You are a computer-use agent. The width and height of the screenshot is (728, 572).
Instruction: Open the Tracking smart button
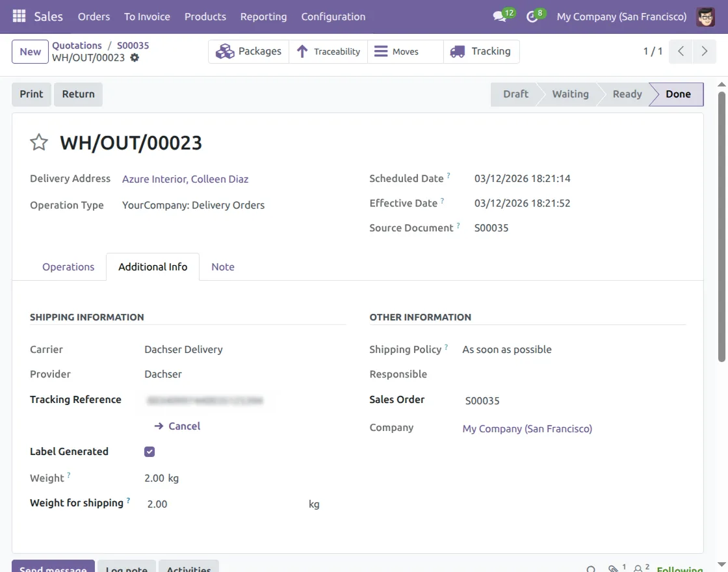tap(482, 51)
